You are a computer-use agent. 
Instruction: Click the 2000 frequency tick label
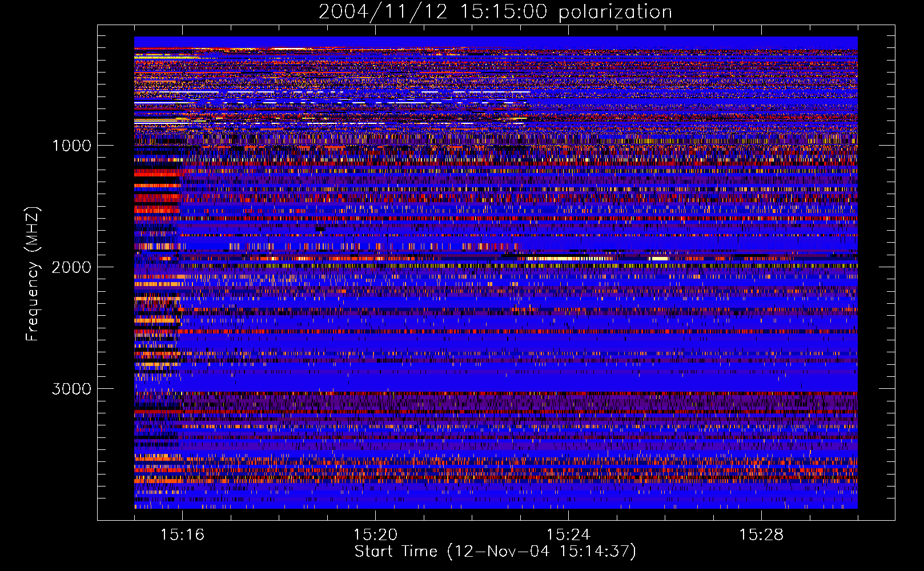pyautogui.click(x=71, y=267)
